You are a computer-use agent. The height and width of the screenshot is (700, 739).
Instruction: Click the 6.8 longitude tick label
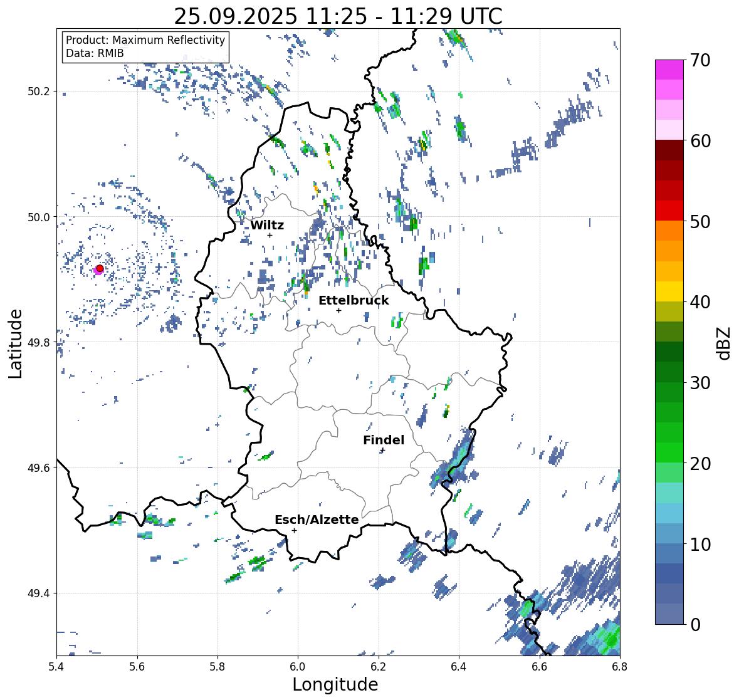pos(620,667)
